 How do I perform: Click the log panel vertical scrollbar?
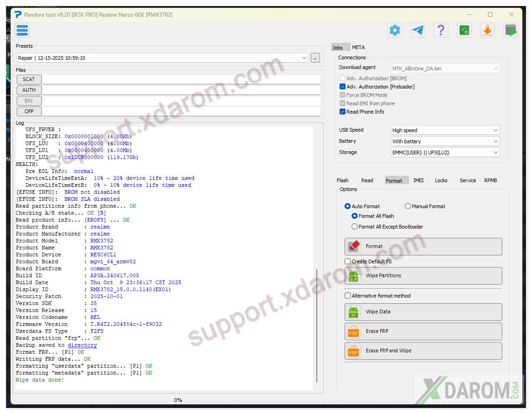[317, 325]
